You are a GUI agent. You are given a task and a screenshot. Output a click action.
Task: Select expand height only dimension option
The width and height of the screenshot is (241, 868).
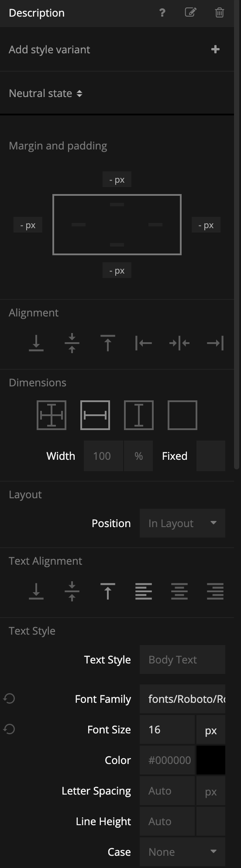pos(139,415)
